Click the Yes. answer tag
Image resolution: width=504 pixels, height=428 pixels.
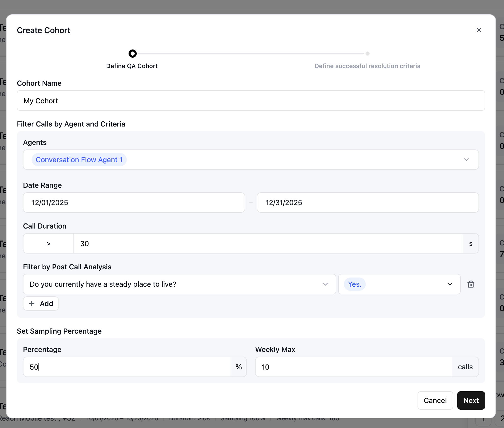point(355,284)
